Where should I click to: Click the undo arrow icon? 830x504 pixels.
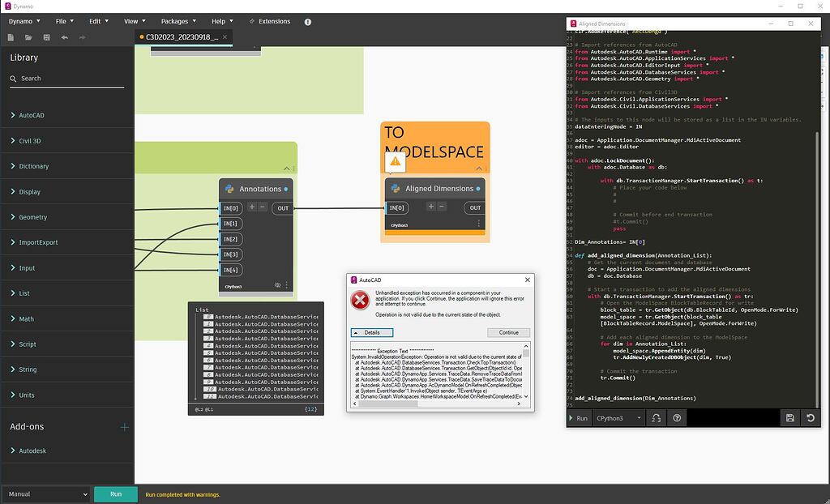click(x=64, y=37)
